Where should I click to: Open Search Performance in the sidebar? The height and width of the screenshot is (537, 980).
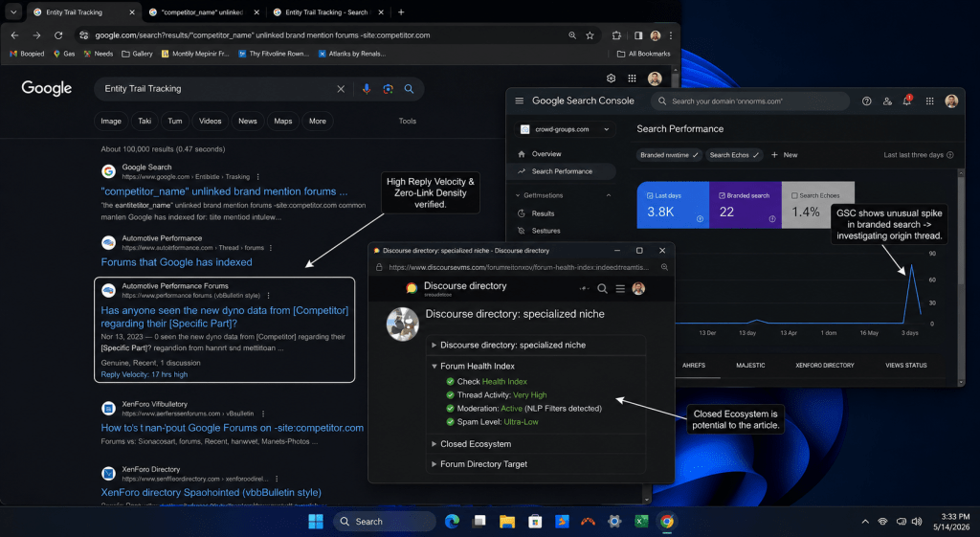point(563,171)
